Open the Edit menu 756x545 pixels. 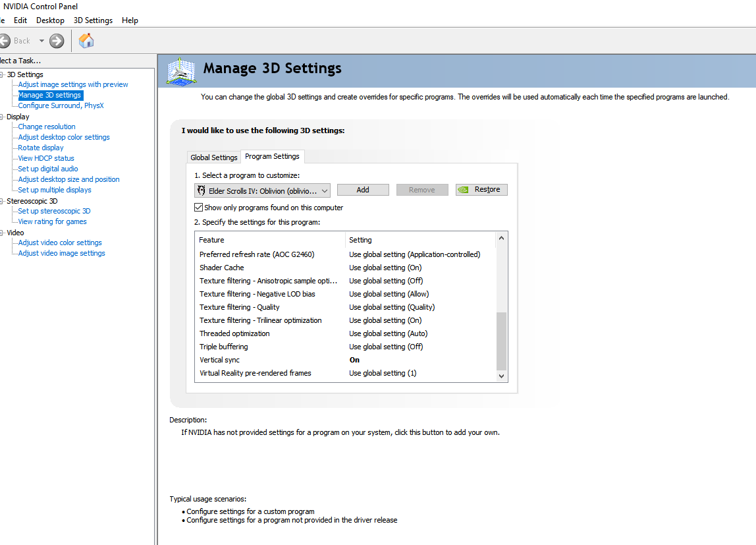pos(20,20)
